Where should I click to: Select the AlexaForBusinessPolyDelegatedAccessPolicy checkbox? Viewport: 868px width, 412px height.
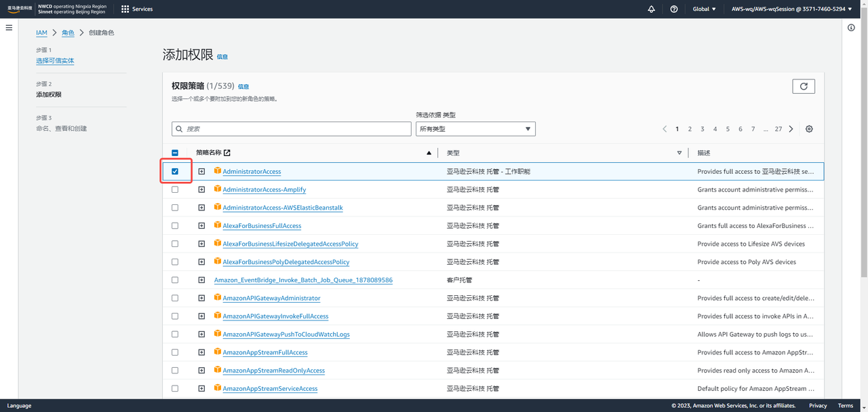point(175,262)
